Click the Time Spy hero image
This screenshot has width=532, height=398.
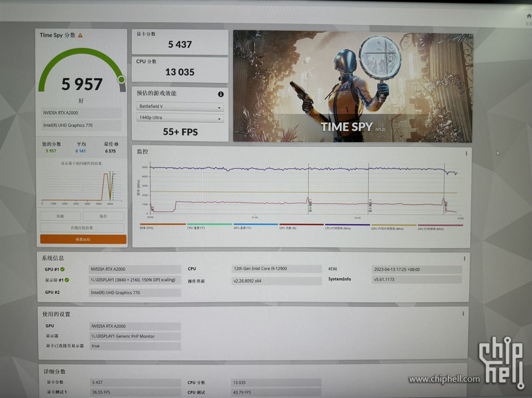pyautogui.click(x=352, y=86)
